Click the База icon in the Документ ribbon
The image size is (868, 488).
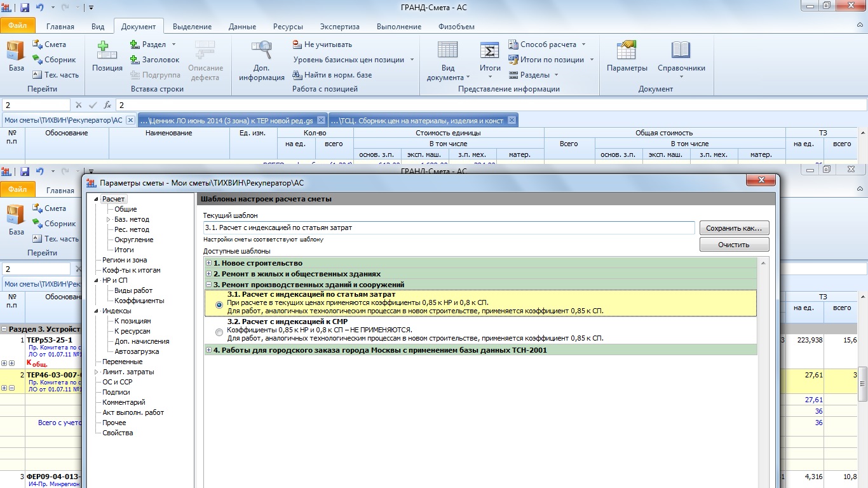16,57
